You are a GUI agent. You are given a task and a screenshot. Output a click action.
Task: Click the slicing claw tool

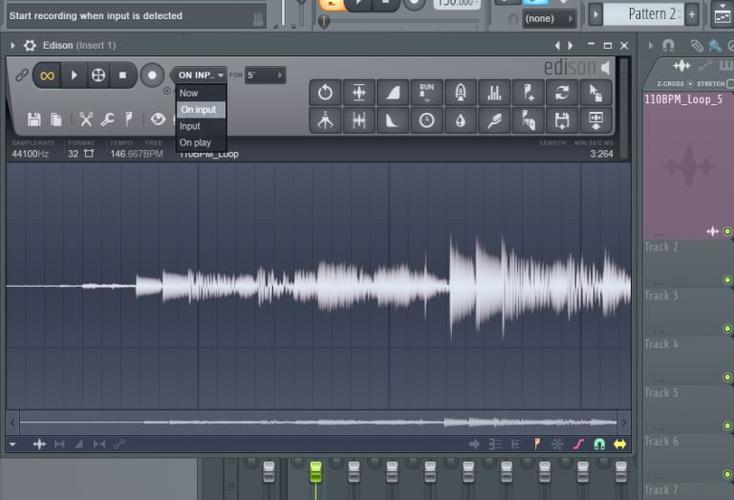528,121
